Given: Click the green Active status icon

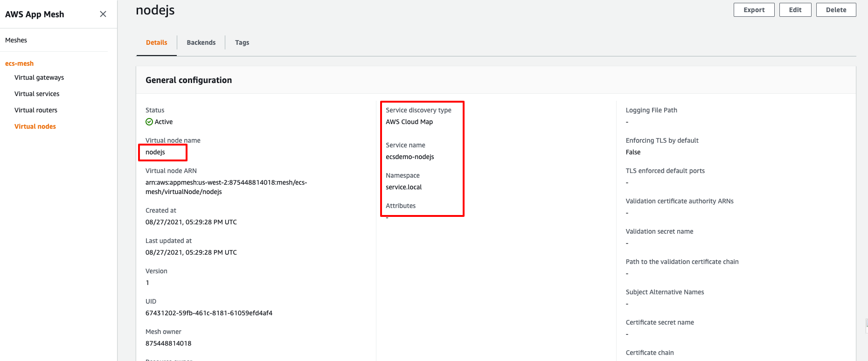Looking at the screenshot, I should [149, 122].
